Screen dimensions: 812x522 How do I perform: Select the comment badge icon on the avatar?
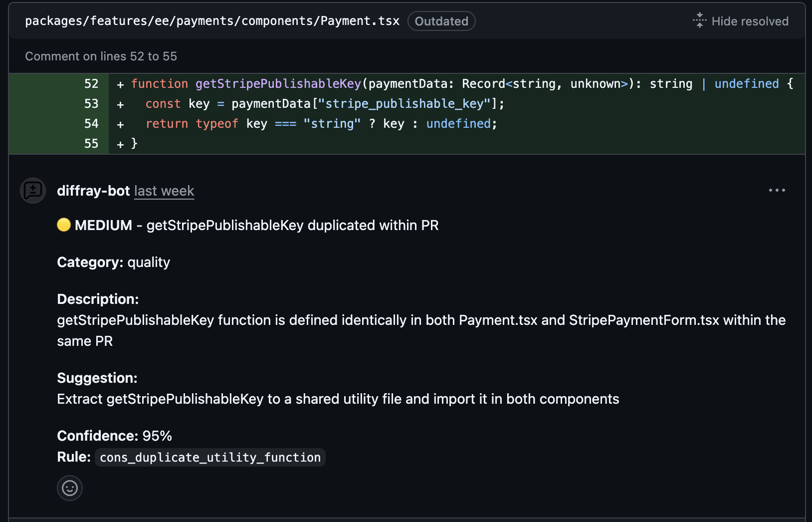pyautogui.click(x=32, y=191)
